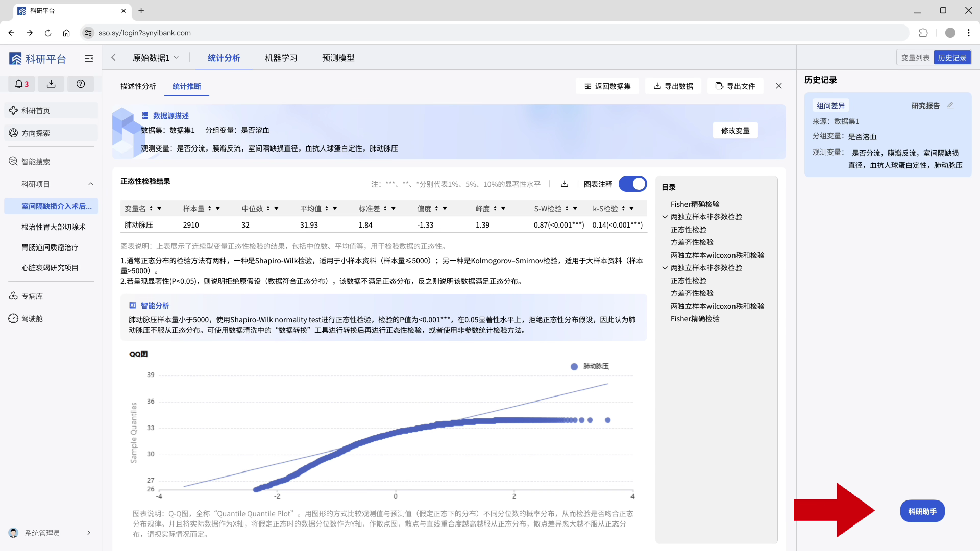
Task: Collapse first 两独立样本非参数检验 in 目录
Action: coord(665,217)
